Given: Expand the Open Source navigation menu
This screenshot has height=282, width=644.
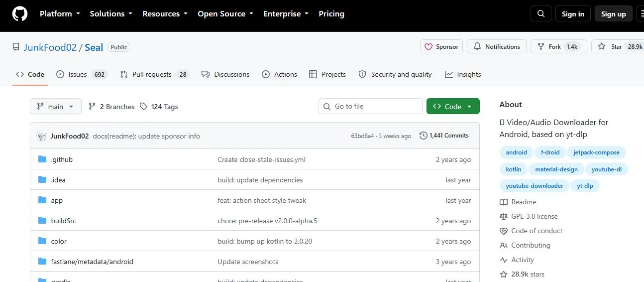Looking at the screenshot, I should pyautogui.click(x=225, y=14).
